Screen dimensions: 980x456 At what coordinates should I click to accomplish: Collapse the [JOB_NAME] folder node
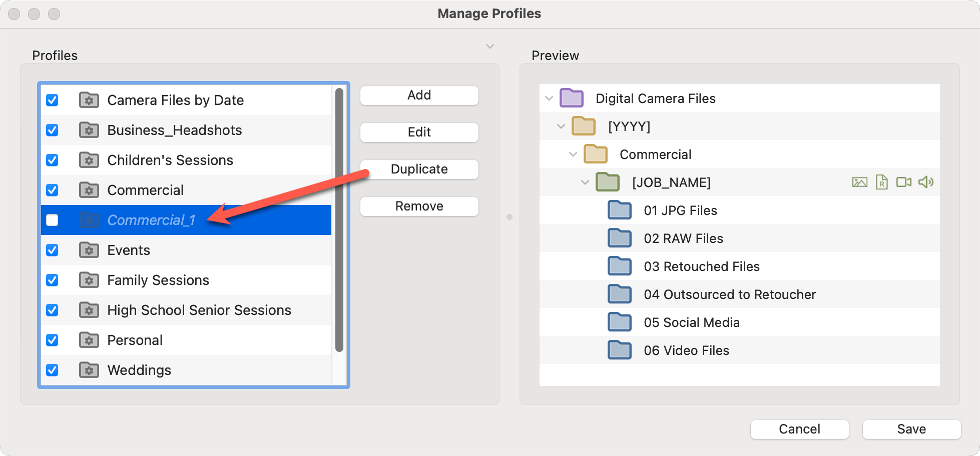point(585,182)
